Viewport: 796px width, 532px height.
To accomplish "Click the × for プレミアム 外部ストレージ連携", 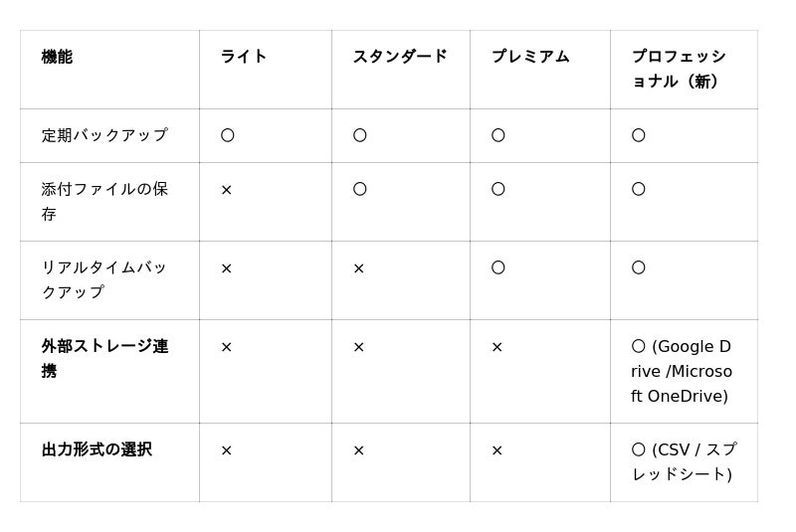I will [x=497, y=347].
